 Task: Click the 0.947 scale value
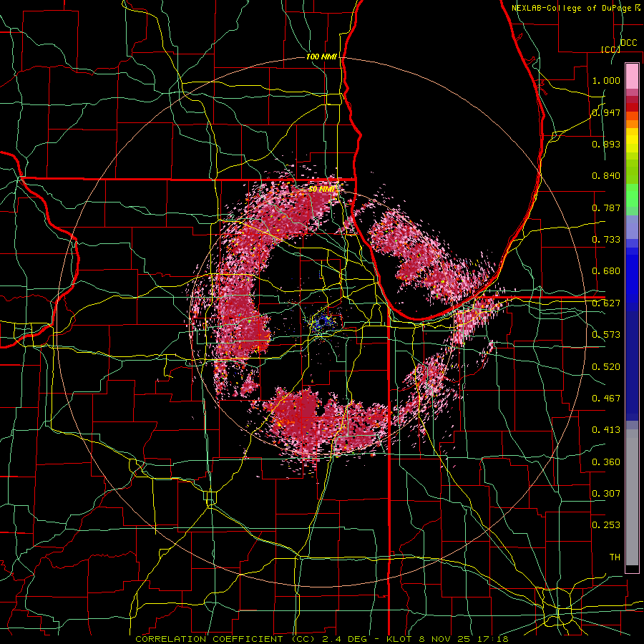(606, 112)
